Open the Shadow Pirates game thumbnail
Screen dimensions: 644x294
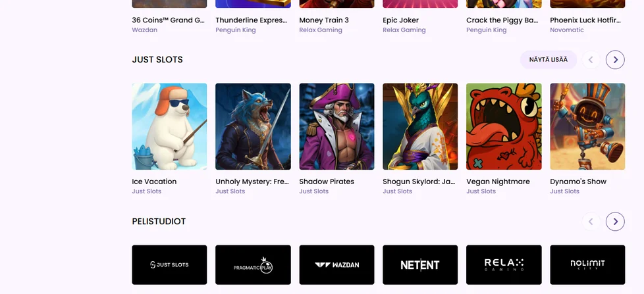point(336,126)
